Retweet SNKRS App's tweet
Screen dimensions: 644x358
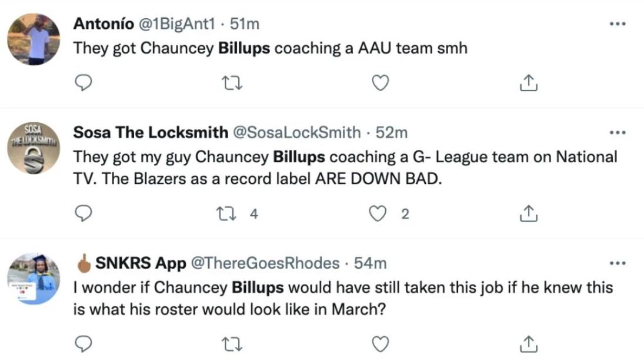[232, 344]
